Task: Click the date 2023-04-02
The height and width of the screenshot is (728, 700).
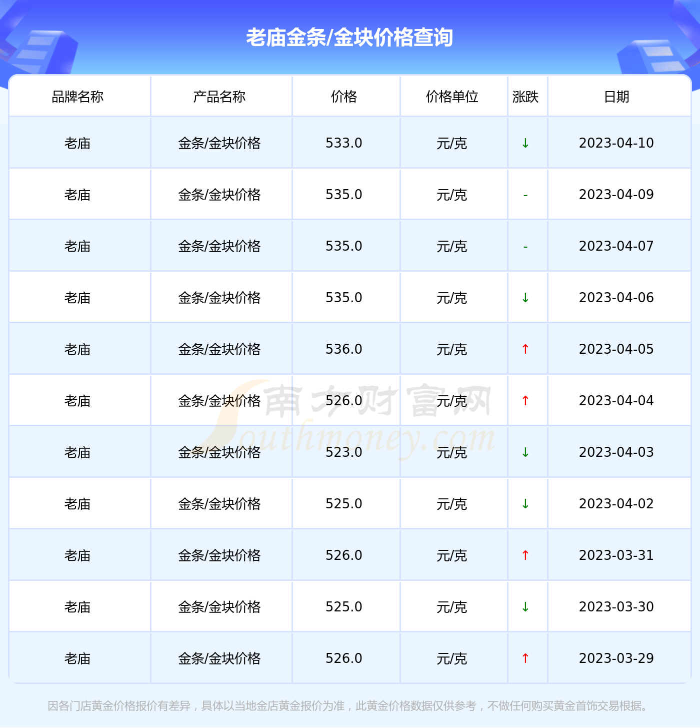Action: click(616, 504)
